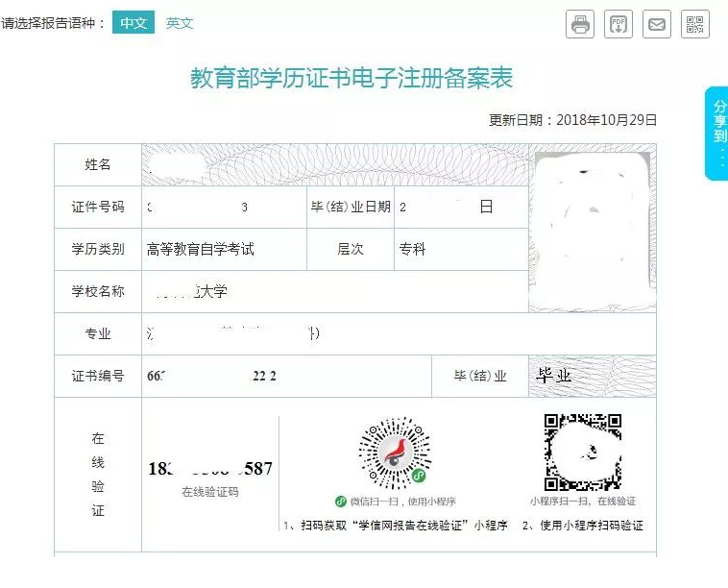
Task: Download the report as PDF
Action: (619, 25)
